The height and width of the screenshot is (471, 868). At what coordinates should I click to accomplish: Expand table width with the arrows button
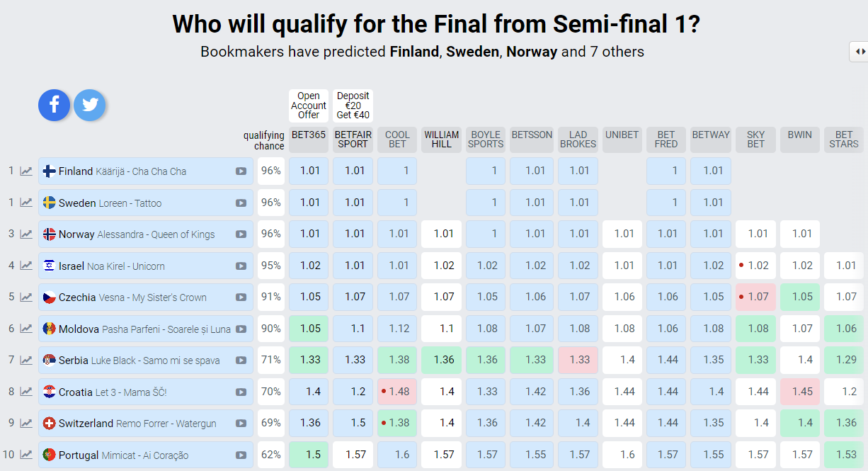[860, 52]
